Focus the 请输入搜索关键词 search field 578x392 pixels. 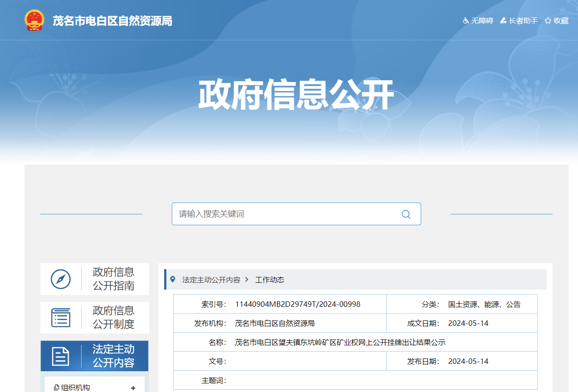(296, 214)
